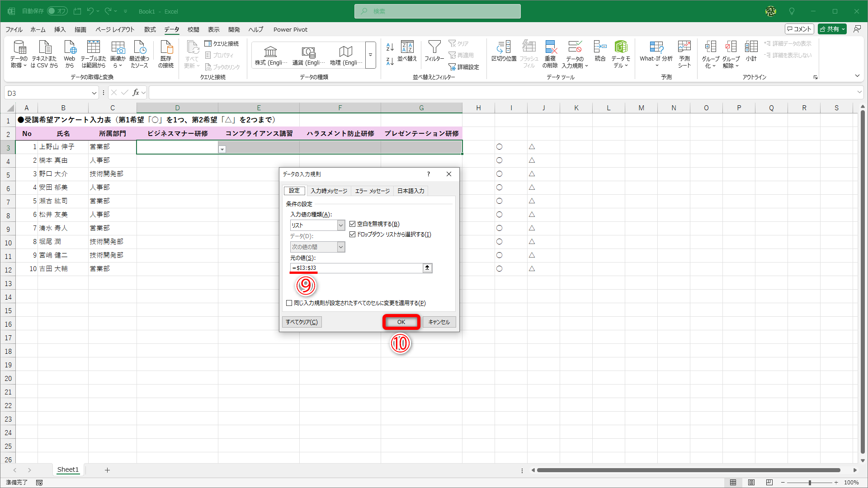Screen dimensions: 868x488
Task: Expand the D3 cell dropdown arrow
Action: pyautogui.click(x=222, y=149)
